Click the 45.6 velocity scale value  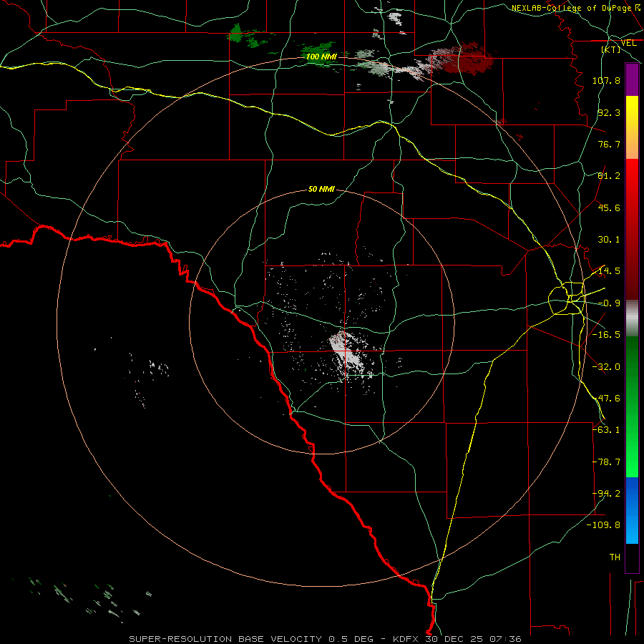[609, 208]
